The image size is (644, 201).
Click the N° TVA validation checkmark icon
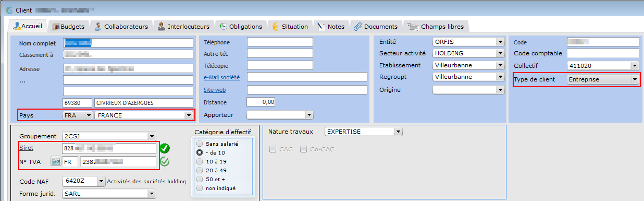coord(165,162)
